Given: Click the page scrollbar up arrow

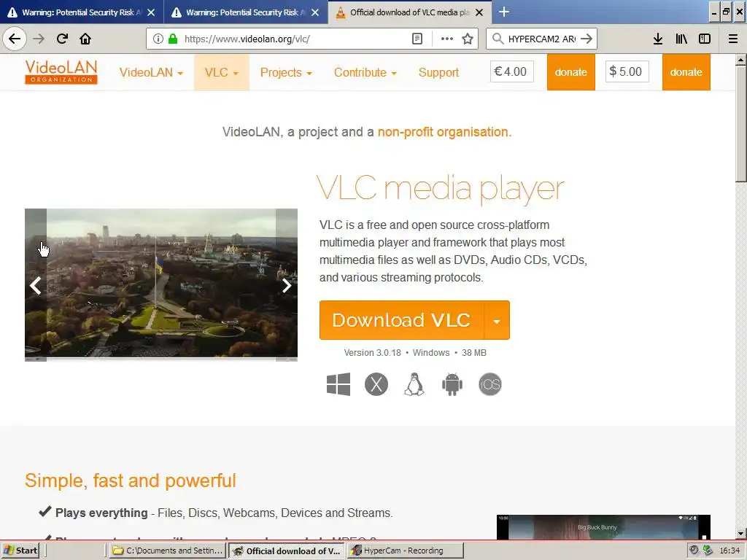Looking at the screenshot, I should point(740,60).
